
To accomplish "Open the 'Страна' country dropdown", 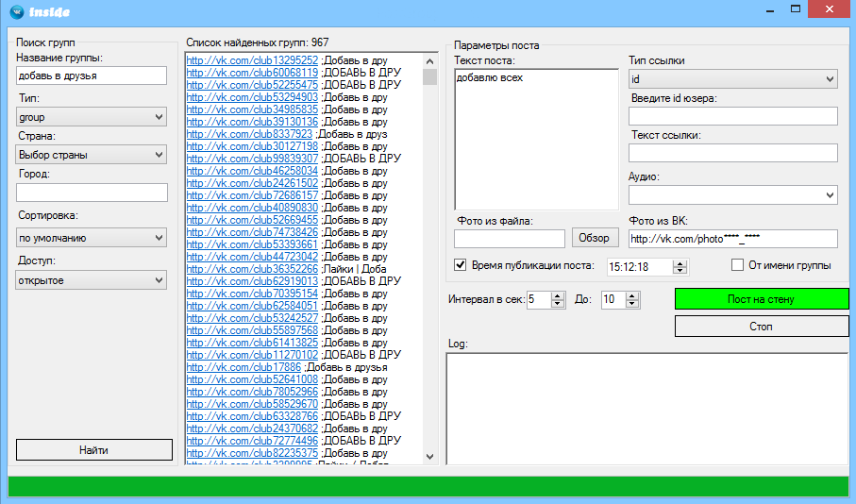I will tap(92, 155).
